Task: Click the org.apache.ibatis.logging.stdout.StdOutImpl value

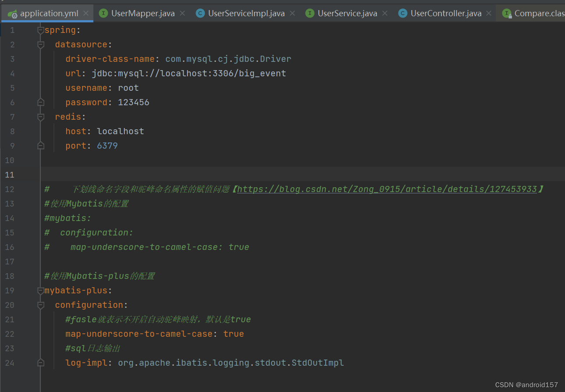Action: 231,363
